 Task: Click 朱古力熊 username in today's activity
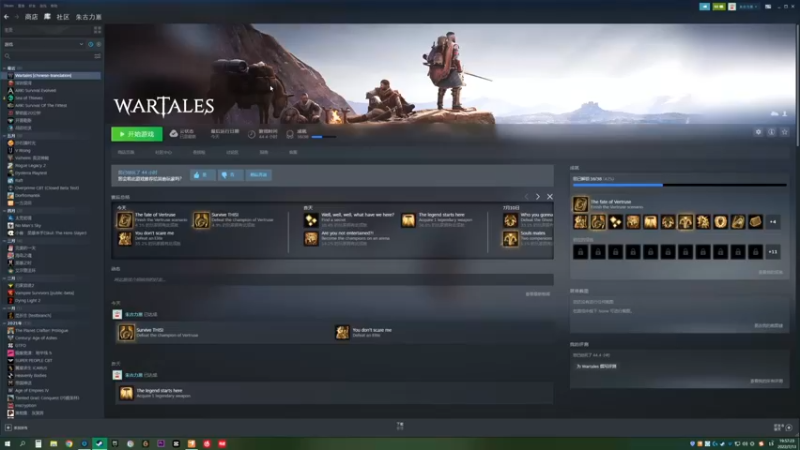point(134,314)
